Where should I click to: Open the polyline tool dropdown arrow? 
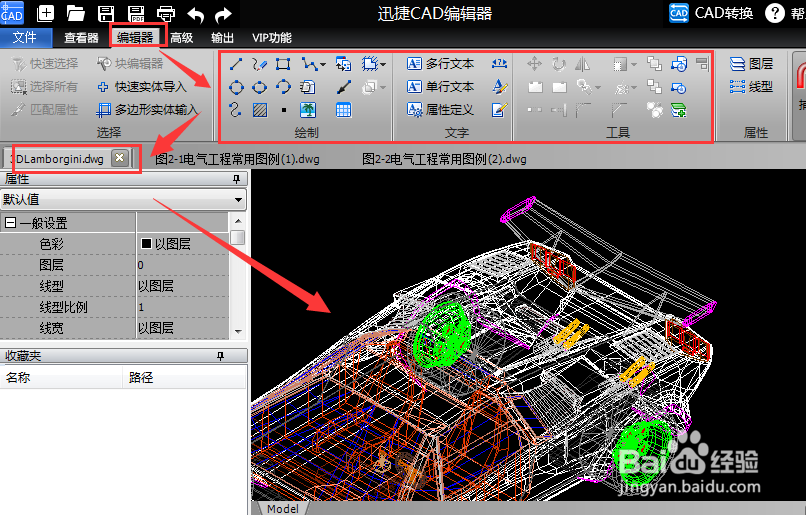point(323,64)
